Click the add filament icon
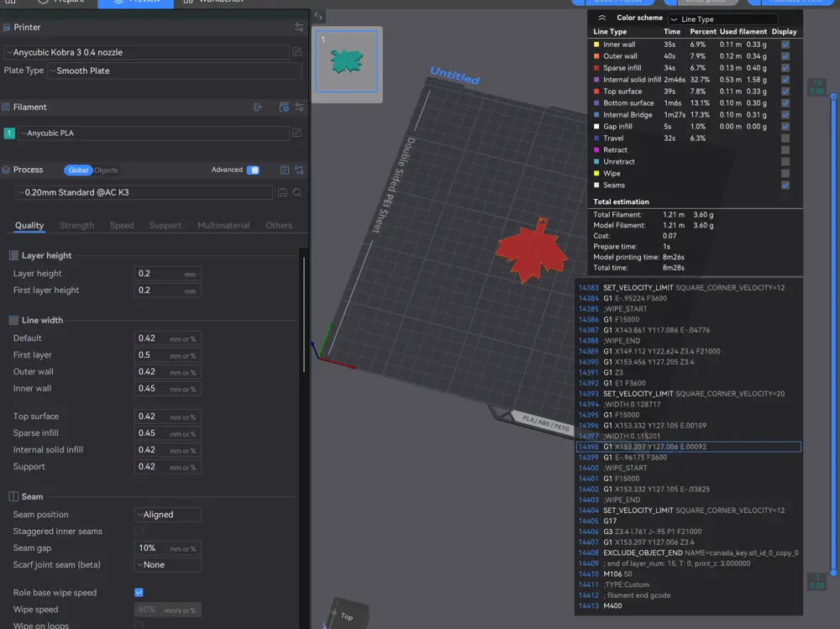 tap(258, 107)
